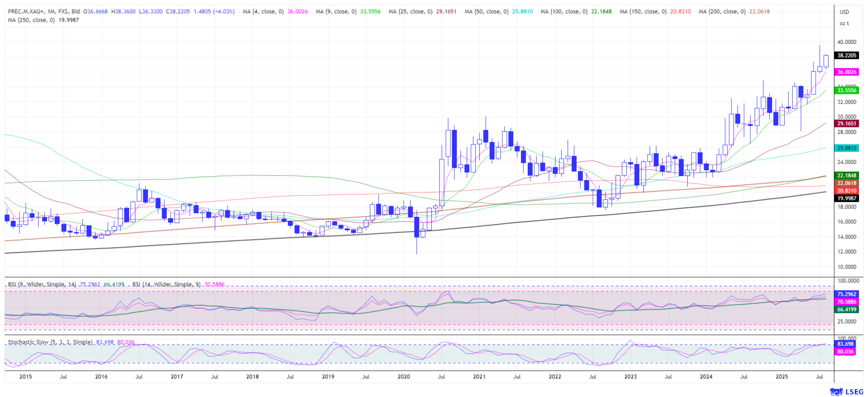The image size is (868, 397).
Task: Select the blue 75.2962 RSI value tag
Action: click(x=846, y=294)
